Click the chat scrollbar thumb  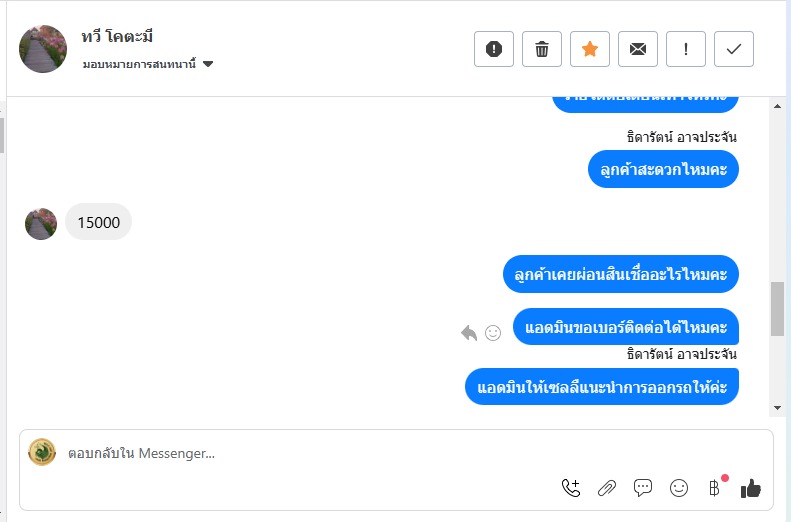pyautogui.click(x=777, y=309)
